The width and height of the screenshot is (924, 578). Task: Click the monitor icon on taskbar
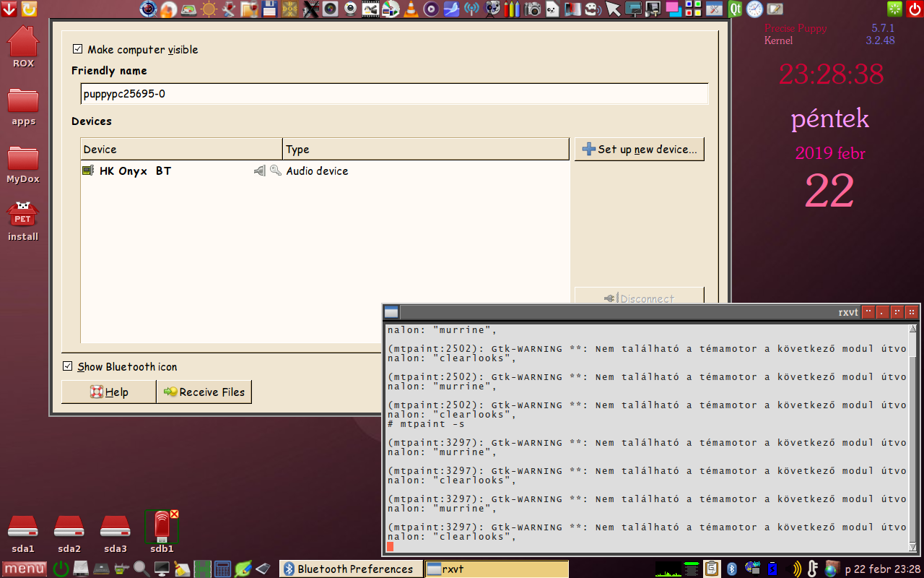click(162, 569)
